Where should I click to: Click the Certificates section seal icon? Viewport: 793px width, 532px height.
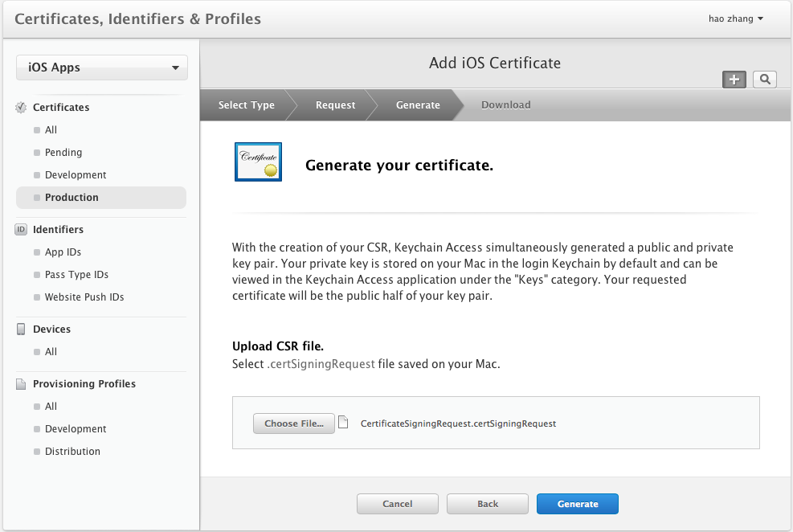click(22, 108)
